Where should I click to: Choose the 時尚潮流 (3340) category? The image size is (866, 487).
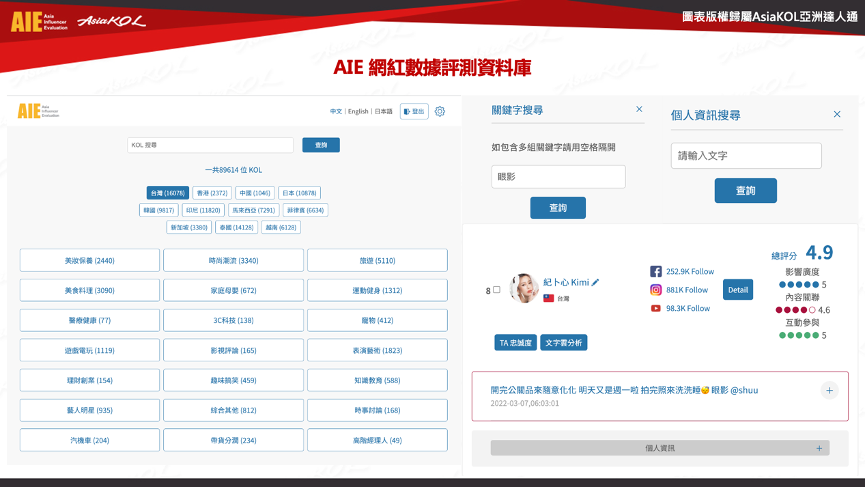tap(234, 261)
